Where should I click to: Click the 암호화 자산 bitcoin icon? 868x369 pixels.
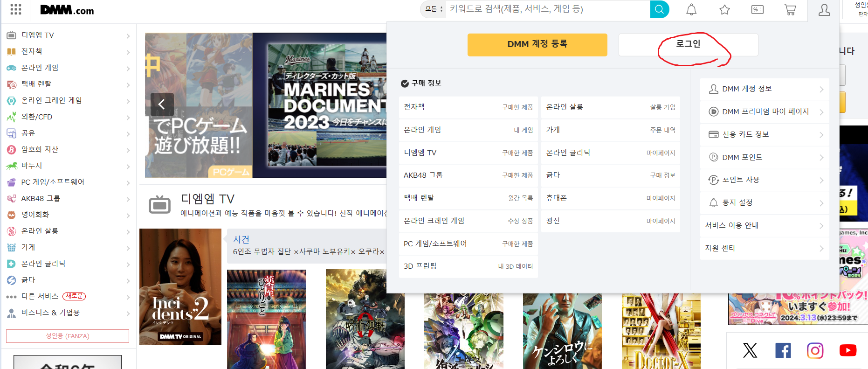(11, 149)
